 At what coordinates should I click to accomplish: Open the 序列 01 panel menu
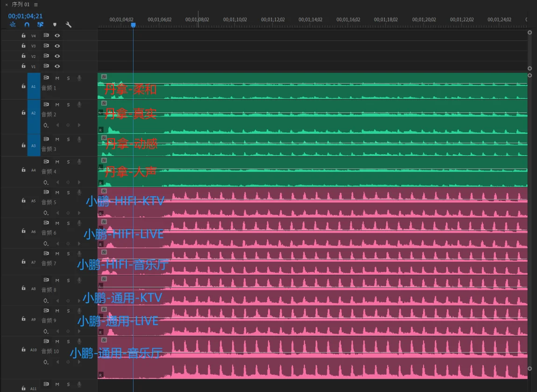(36, 5)
